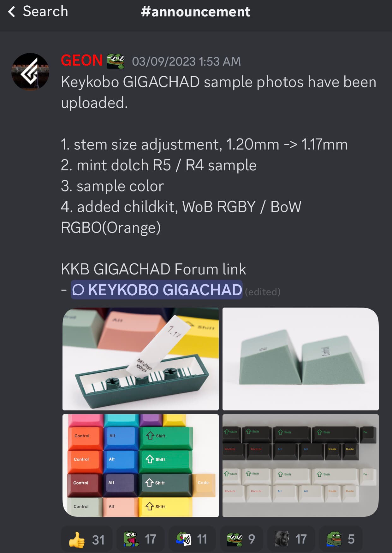Image resolution: width=392 pixels, height=553 pixels.
Task: Tap the message text about sample photos
Action: [x=218, y=92]
